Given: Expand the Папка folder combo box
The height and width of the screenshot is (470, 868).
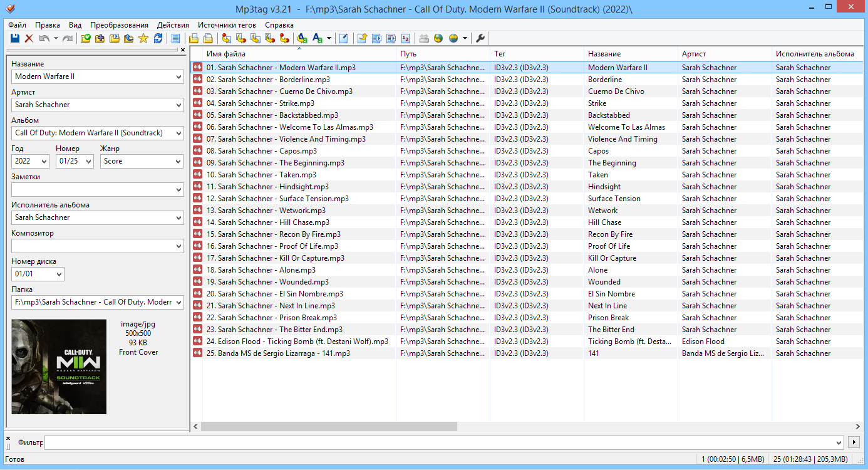Looking at the screenshot, I should [x=178, y=302].
